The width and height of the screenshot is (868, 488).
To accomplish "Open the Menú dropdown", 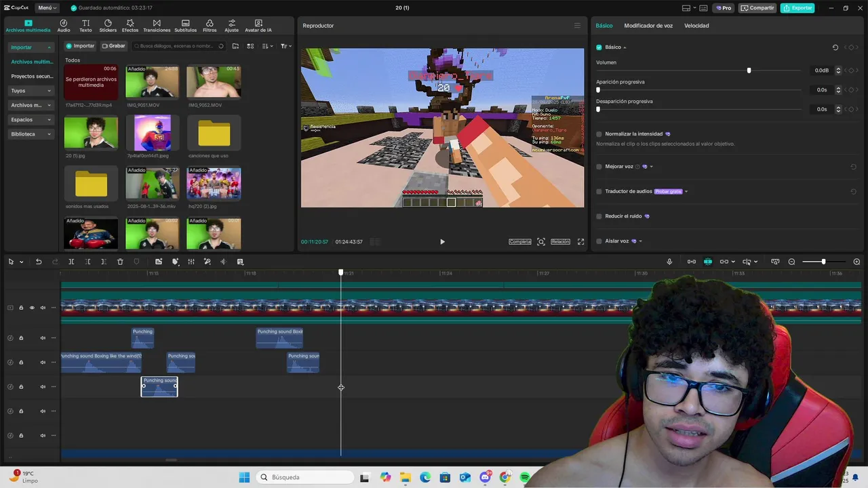I will click(x=47, y=8).
